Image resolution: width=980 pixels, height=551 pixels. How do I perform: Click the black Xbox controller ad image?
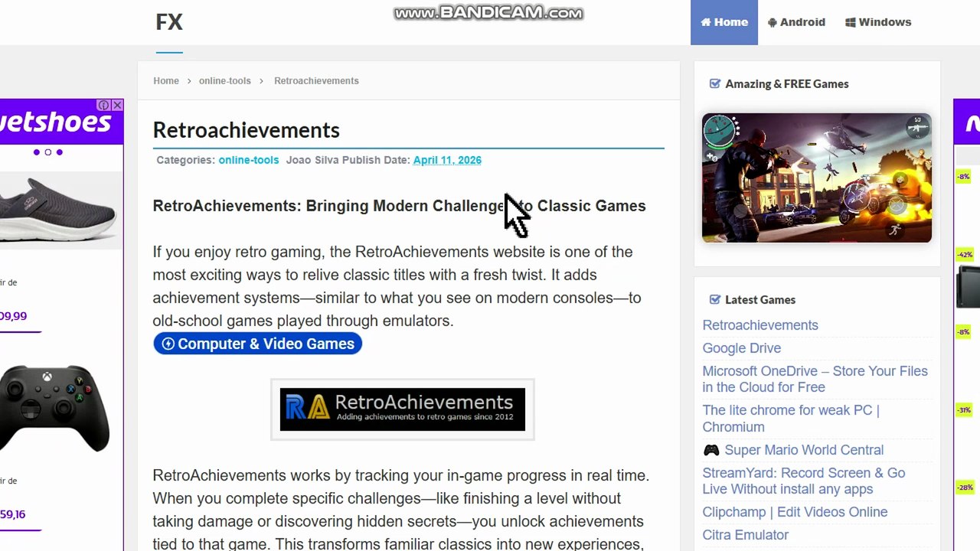coord(54,408)
